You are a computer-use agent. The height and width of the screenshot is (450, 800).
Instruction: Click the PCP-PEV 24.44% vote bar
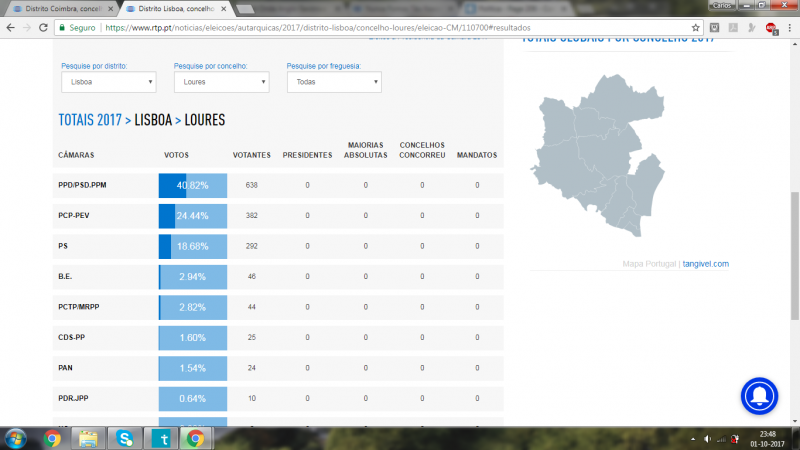(x=193, y=216)
